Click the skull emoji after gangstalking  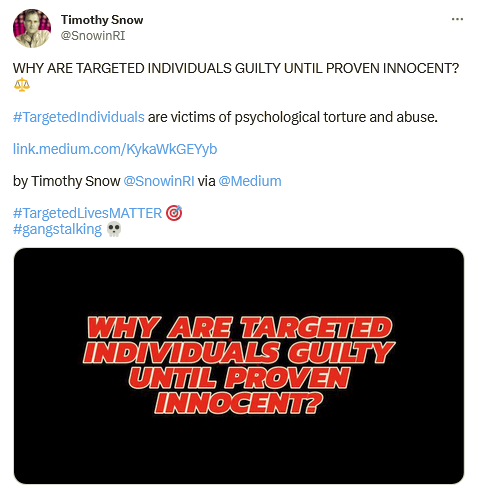click(x=114, y=229)
